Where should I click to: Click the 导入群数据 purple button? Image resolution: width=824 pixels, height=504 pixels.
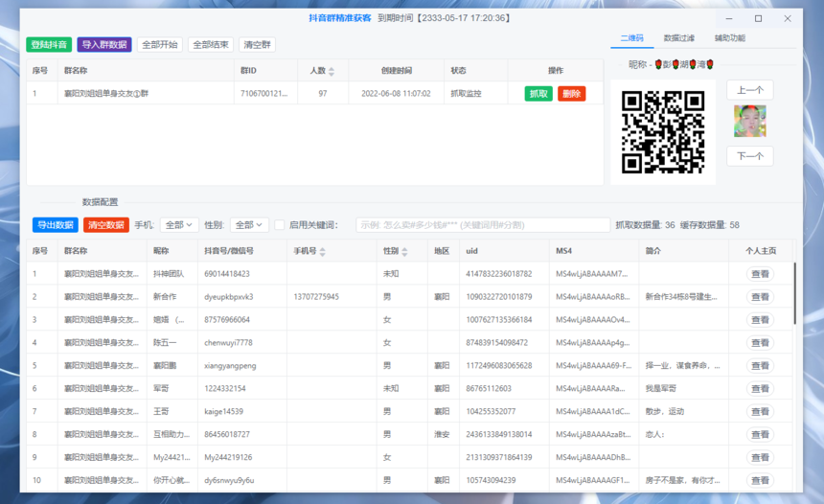pyautogui.click(x=104, y=45)
